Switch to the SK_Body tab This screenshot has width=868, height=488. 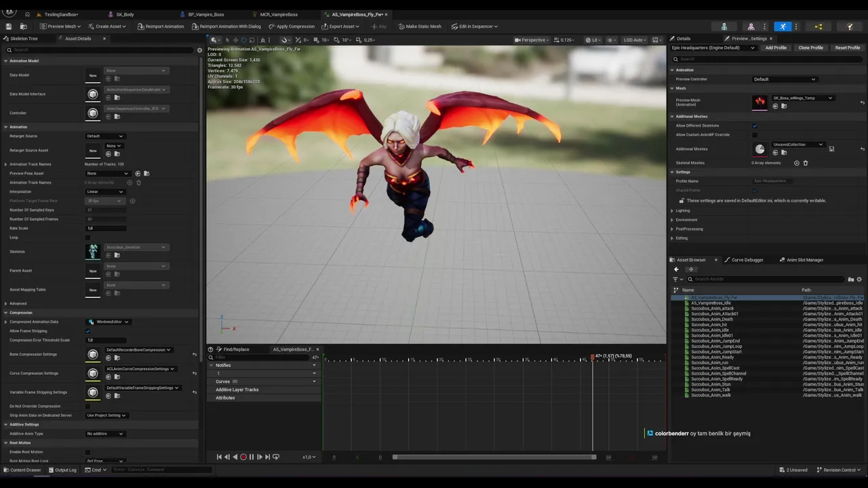125,14
